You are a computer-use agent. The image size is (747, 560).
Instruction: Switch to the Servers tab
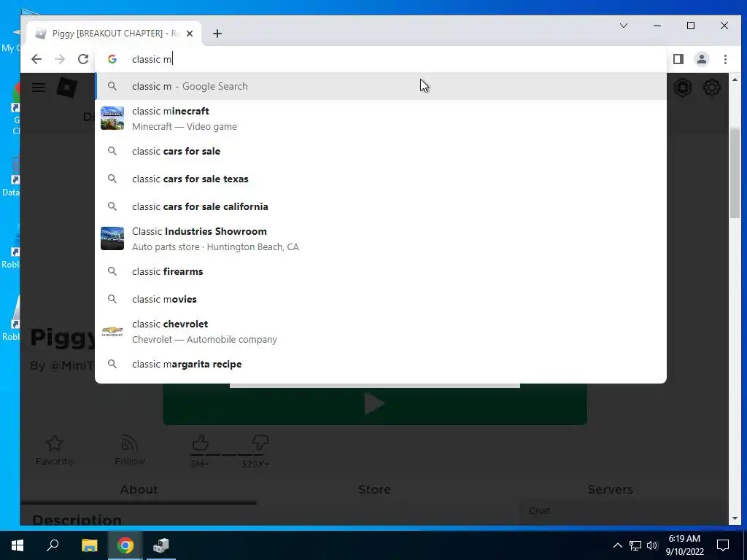coord(611,489)
